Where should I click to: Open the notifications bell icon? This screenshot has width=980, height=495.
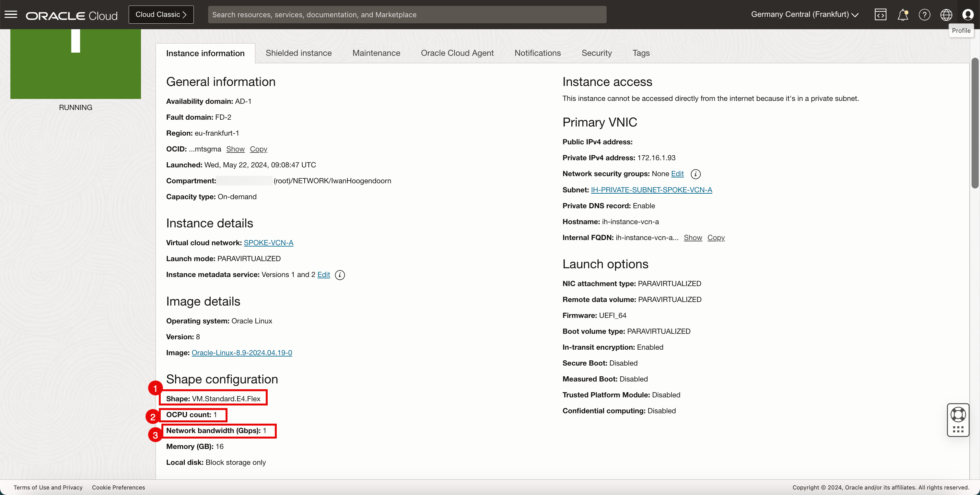[903, 15]
